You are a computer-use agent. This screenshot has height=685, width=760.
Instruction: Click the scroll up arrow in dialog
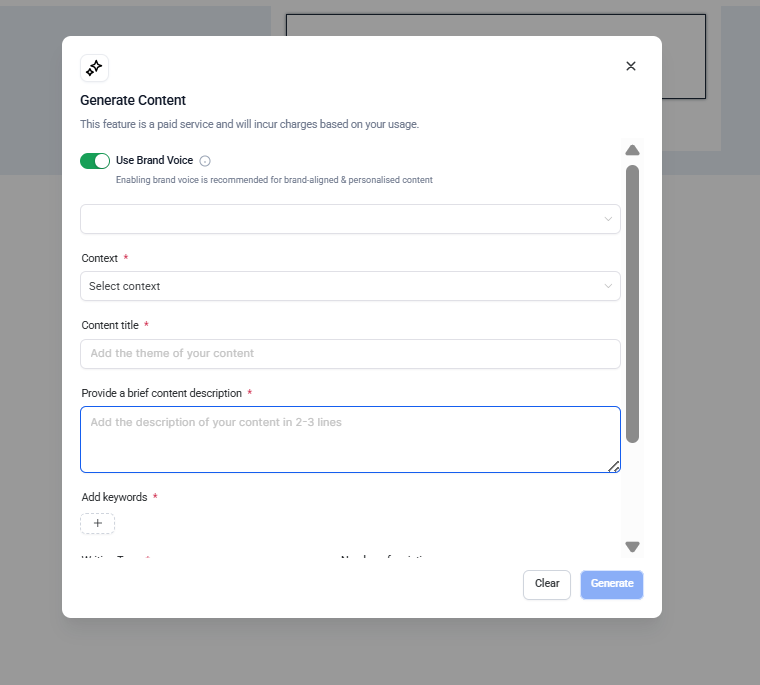tap(632, 151)
